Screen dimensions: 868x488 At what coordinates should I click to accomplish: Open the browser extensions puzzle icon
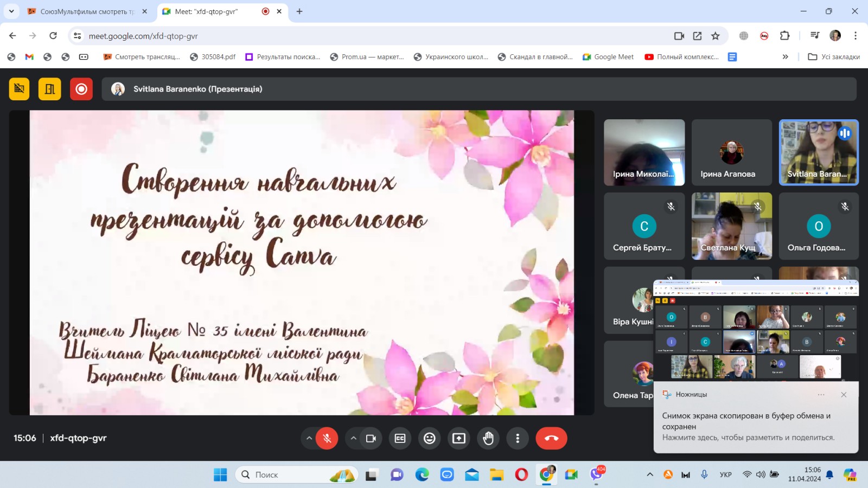click(x=784, y=36)
